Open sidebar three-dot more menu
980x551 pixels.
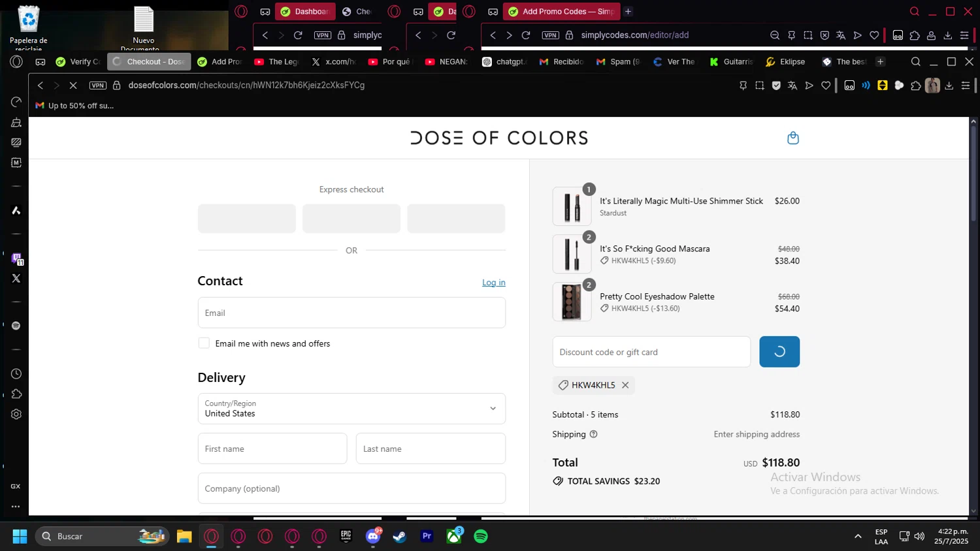click(x=16, y=507)
